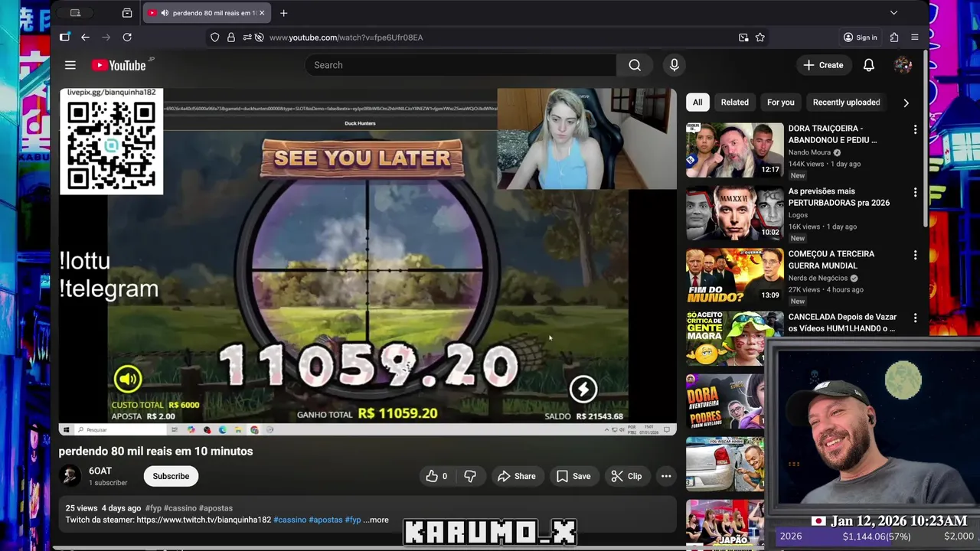Image resolution: width=980 pixels, height=551 pixels.
Task: Open the 6OAT channel avatar
Action: click(x=70, y=476)
